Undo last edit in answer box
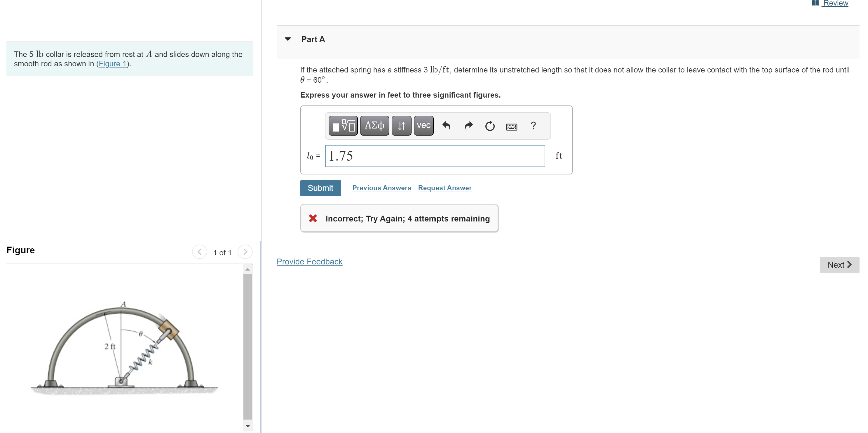868x433 pixels. tap(446, 126)
